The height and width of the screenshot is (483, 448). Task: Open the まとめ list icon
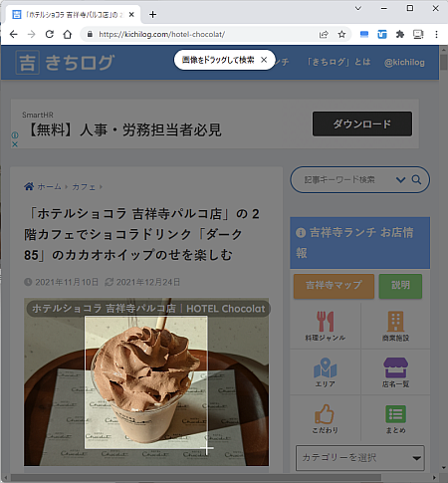coord(395,414)
